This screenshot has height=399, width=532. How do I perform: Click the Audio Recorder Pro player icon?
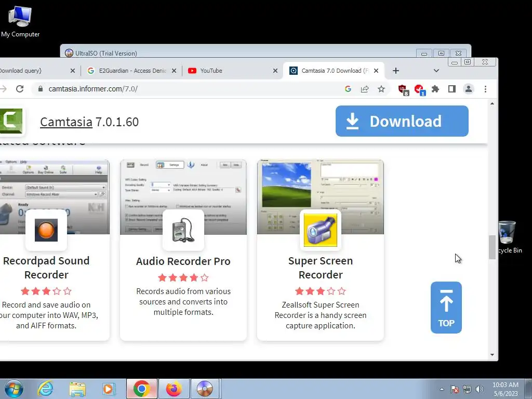[183, 230]
